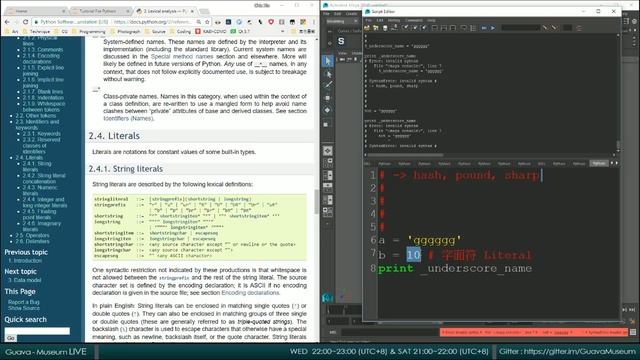Click Execute All double-arrow icon
Viewport: 640px width, 360px height.
click(x=484, y=28)
